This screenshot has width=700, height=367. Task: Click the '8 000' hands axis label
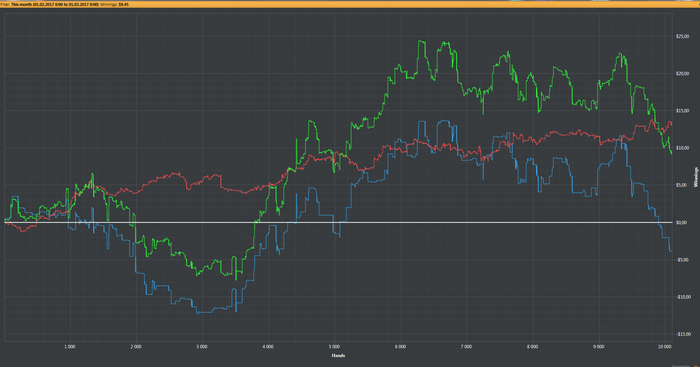click(533, 346)
